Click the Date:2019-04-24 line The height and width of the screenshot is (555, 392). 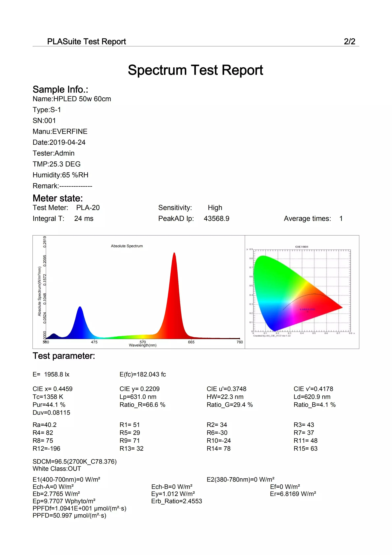pyautogui.click(x=59, y=142)
